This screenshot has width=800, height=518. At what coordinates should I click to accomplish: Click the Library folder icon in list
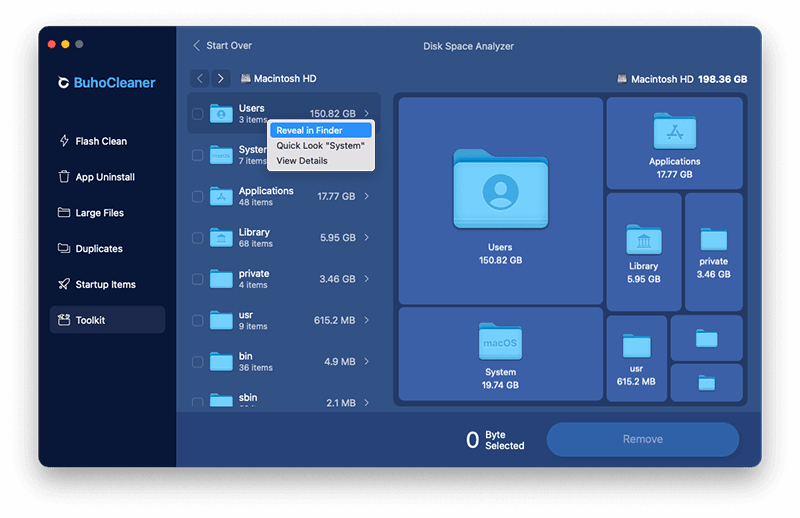pyautogui.click(x=221, y=237)
